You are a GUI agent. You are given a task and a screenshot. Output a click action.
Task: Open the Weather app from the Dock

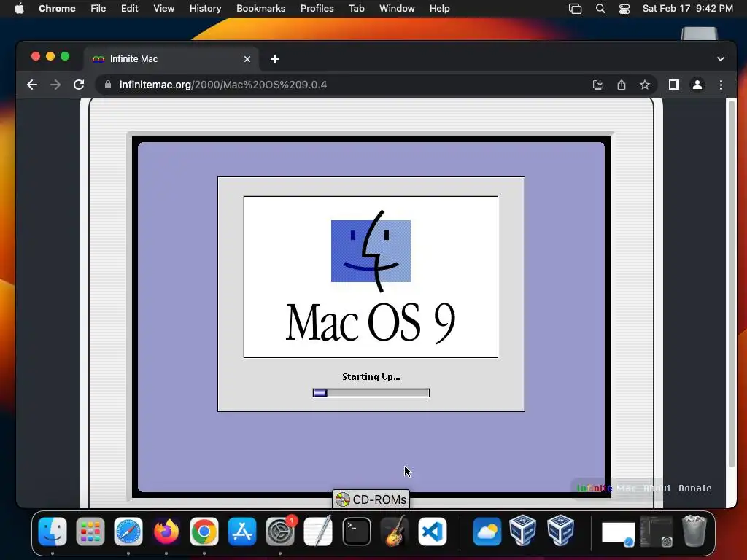487,532
